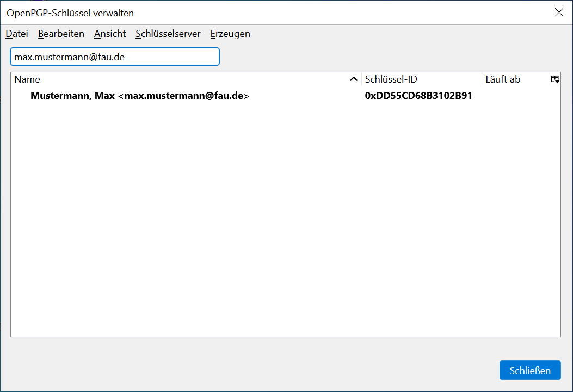Open the column picker icon in list header

tap(554, 79)
